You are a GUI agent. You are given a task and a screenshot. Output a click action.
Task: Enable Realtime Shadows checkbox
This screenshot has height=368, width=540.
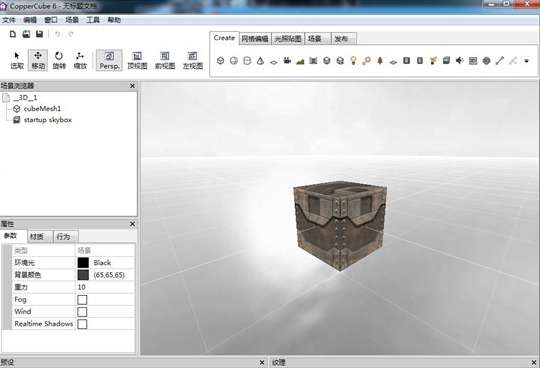[82, 324]
